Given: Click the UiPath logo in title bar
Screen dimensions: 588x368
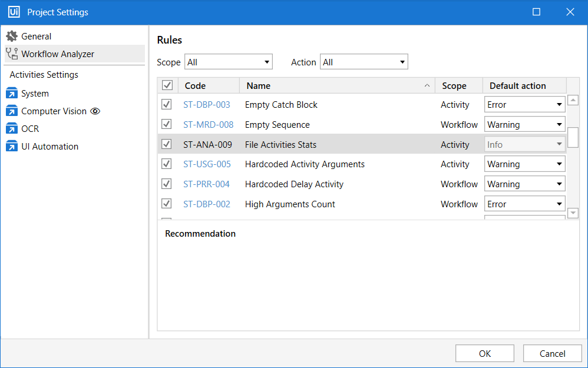Looking at the screenshot, I should [14, 12].
